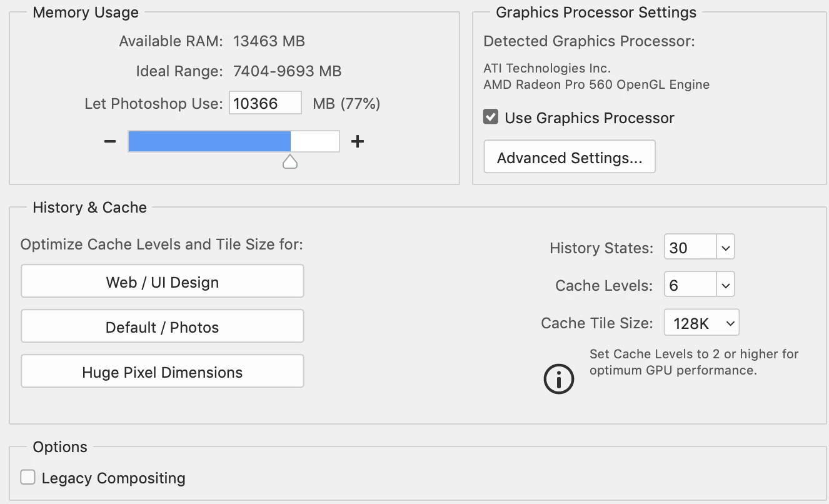The width and height of the screenshot is (829, 504).
Task: Select the Default / Photos preset
Action: click(x=163, y=327)
